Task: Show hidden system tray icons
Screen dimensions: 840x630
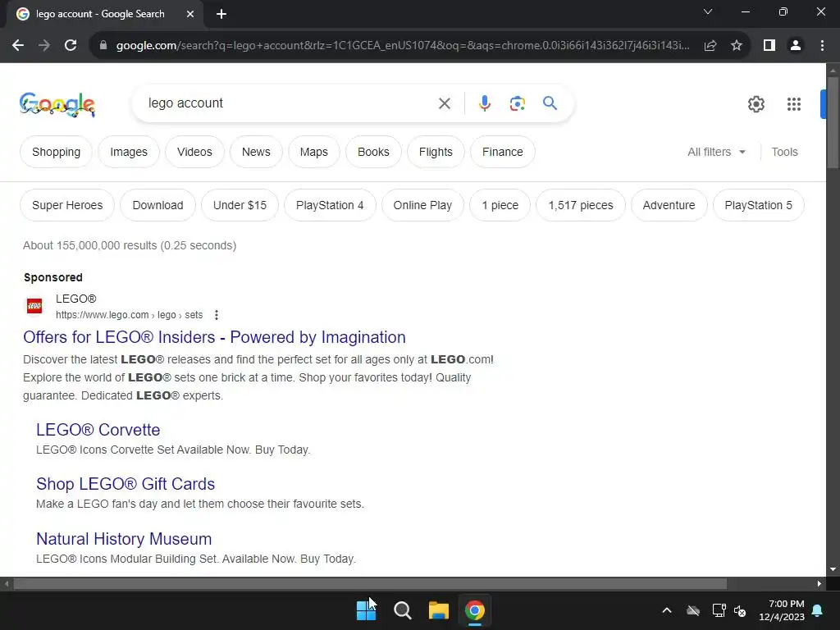Action: (667, 610)
